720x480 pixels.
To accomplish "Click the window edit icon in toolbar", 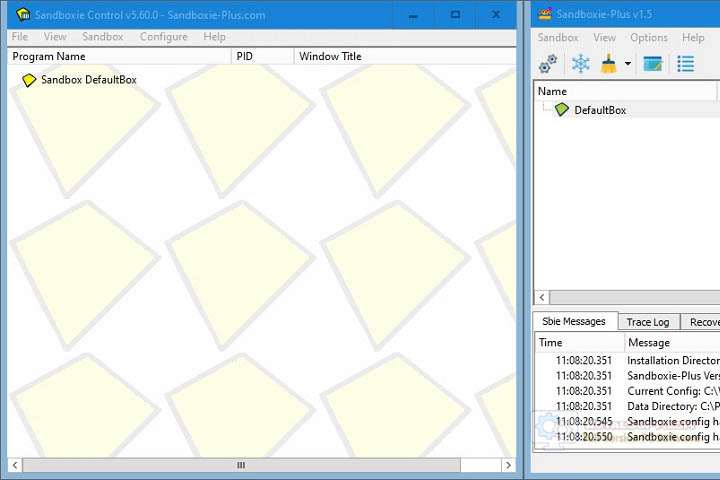I will point(653,64).
